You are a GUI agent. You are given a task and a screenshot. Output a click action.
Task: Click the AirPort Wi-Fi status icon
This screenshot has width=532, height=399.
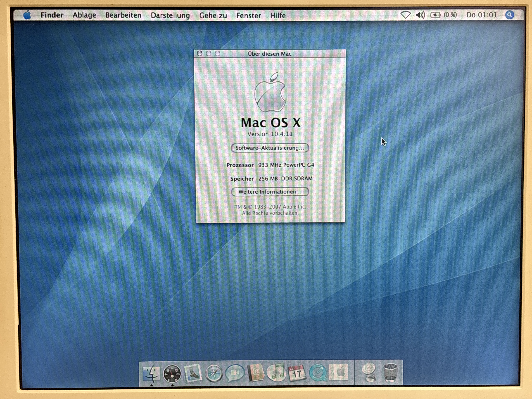click(x=405, y=15)
